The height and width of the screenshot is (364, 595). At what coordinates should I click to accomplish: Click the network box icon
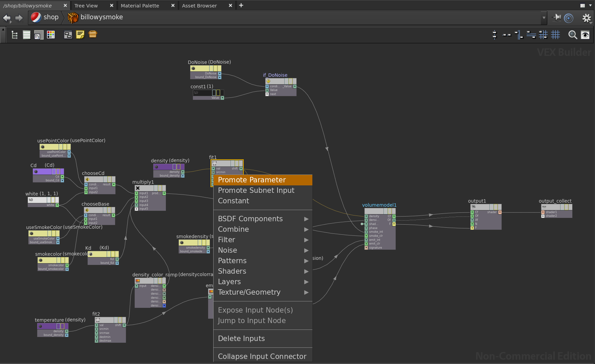68,35
